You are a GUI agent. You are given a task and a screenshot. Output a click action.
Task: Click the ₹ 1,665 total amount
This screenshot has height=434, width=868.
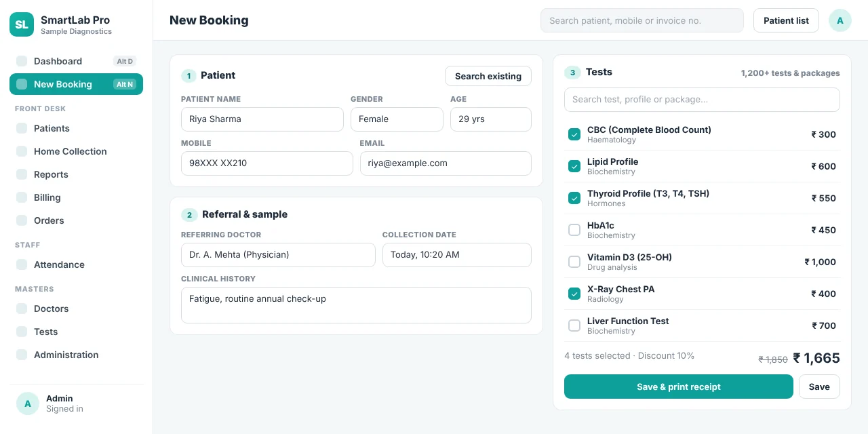click(x=816, y=358)
